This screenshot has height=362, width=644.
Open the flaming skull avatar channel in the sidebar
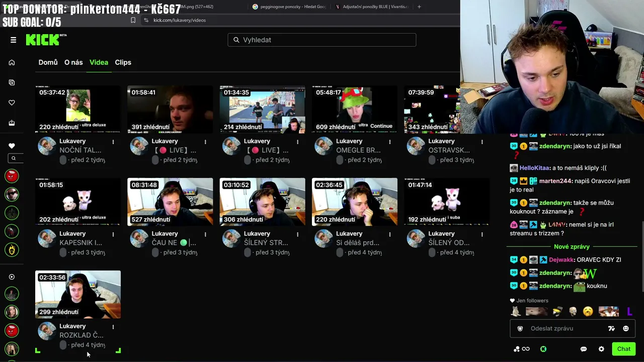pos(12,249)
